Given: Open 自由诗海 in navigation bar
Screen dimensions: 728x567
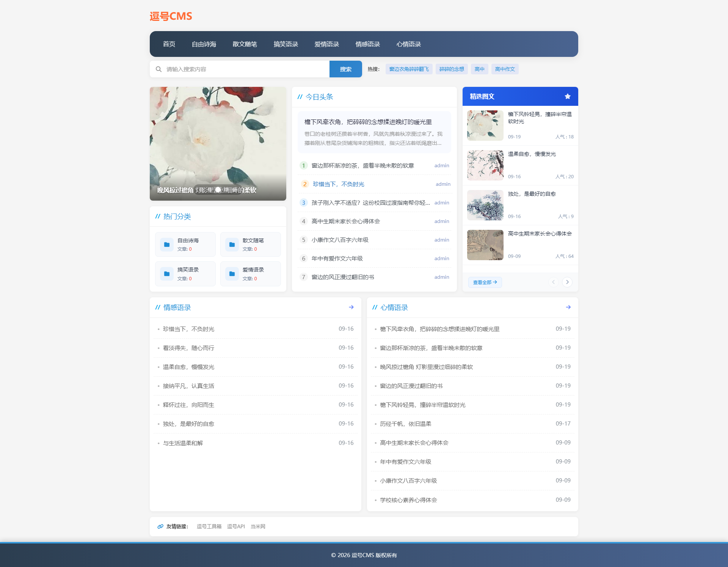Looking at the screenshot, I should click(x=204, y=44).
